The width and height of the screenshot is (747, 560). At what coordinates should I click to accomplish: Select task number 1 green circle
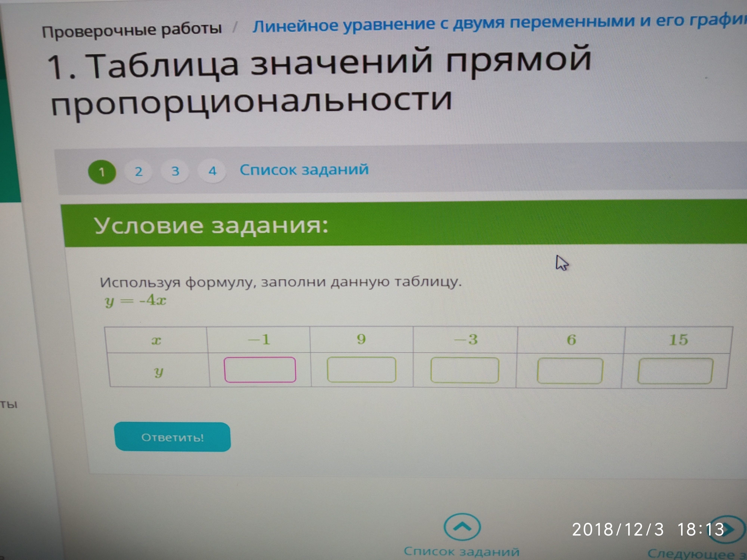tap(102, 172)
